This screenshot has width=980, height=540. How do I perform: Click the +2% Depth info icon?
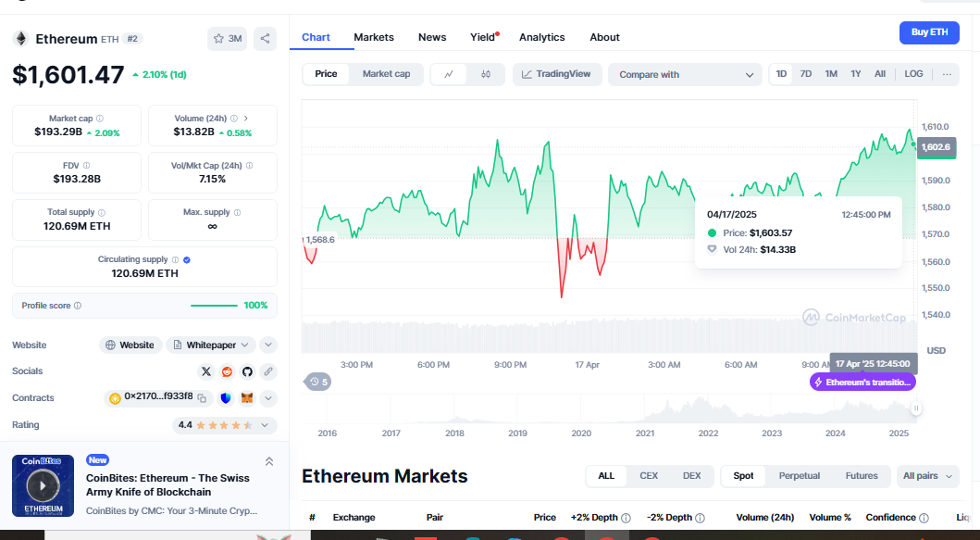626,518
